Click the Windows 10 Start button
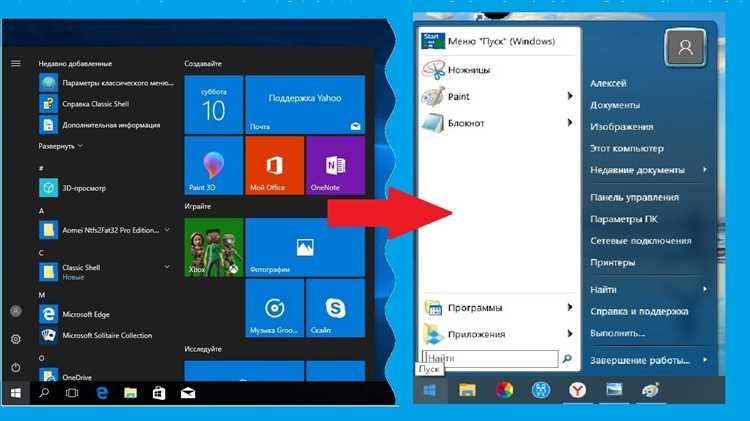Image resolution: width=750 pixels, height=421 pixels. tap(16, 393)
